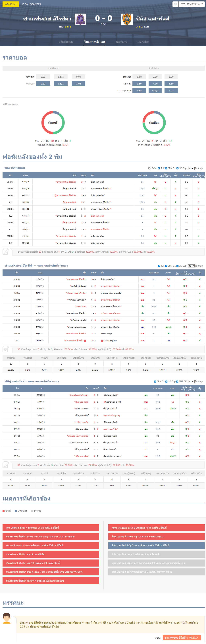
Task: Click the live 1x2 away odds 5.50
Action: pyautogui.click(x=171, y=84)
